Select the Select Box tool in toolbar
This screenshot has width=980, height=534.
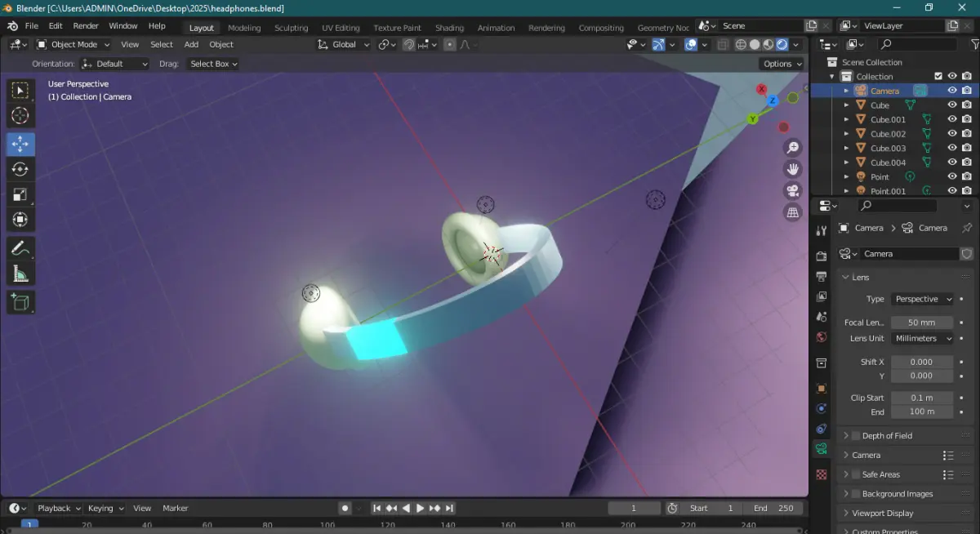tap(20, 91)
